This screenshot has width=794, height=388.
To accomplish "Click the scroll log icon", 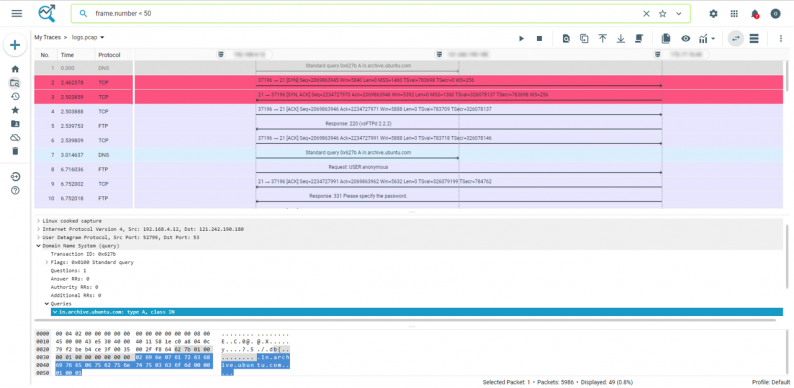I will coord(639,38).
